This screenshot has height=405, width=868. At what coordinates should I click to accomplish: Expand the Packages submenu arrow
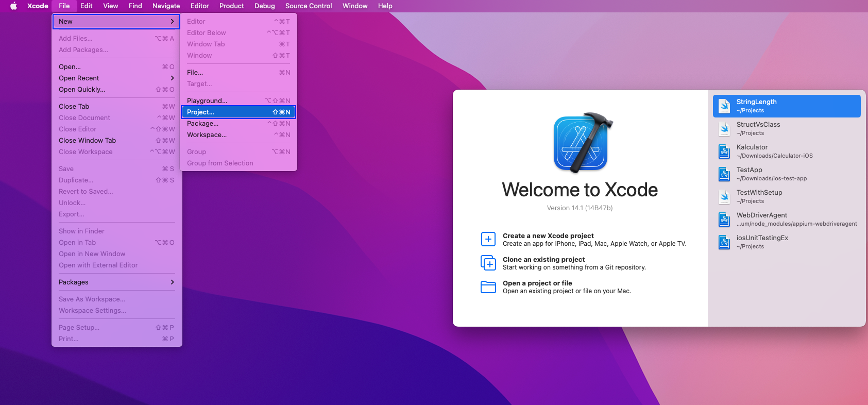pos(172,282)
